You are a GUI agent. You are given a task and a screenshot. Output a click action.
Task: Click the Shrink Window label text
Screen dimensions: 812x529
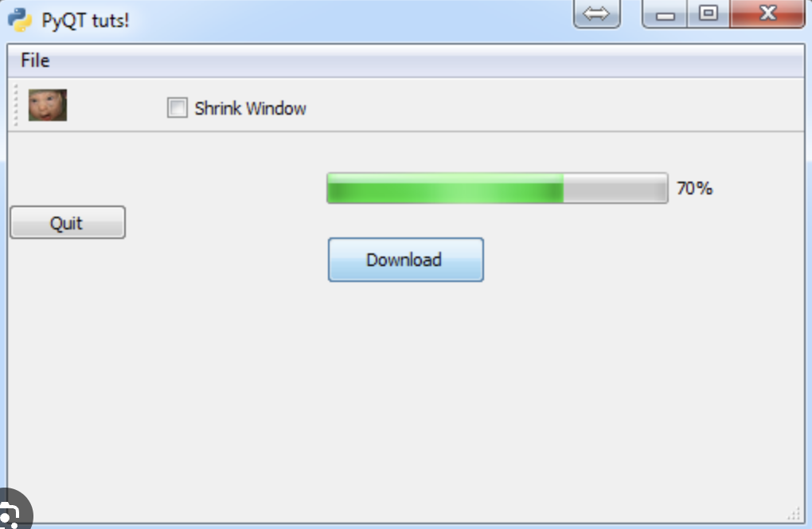pyautogui.click(x=250, y=108)
